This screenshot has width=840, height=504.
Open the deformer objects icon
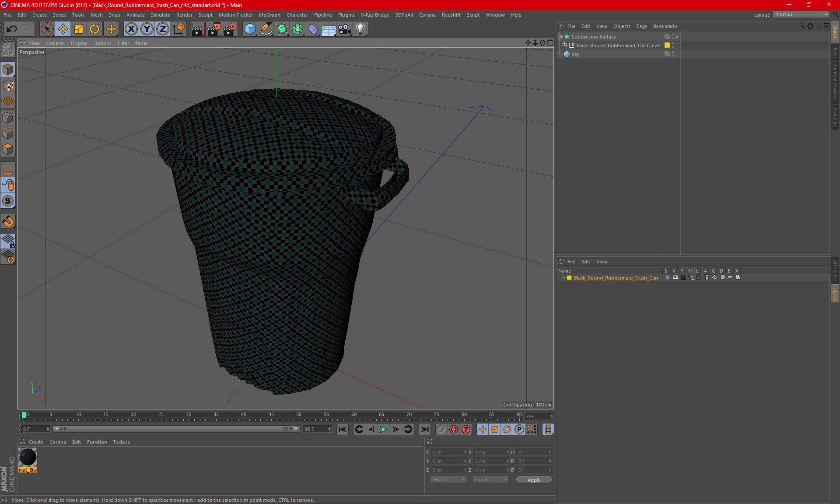click(313, 29)
